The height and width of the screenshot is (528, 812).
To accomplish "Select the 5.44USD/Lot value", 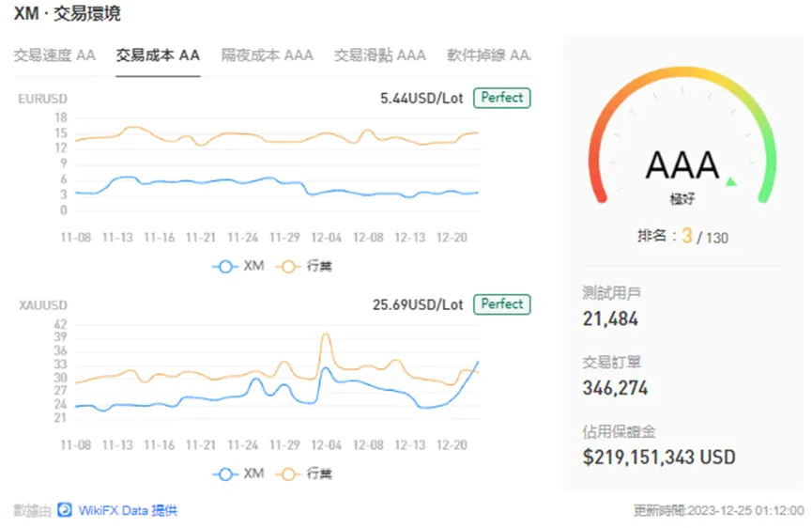I will point(421,98).
